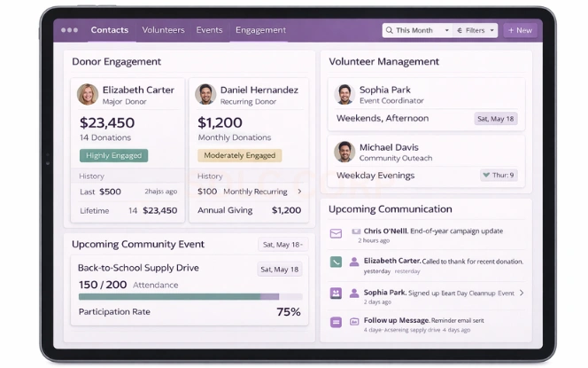Click Weekends, Afternoon availability
Image resolution: width=588 pixels, height=368 pixels.
[383, 118]
